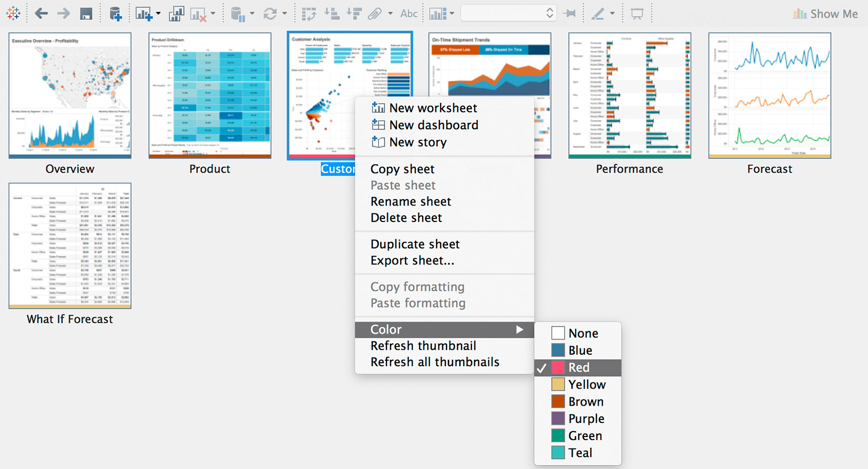Click the Tableau logo start icon
Screen dimensions: 868x469
point(13,13)
